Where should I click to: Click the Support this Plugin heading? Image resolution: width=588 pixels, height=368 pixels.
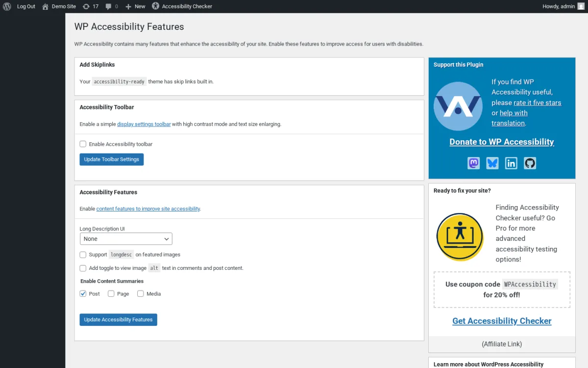click(458, 65)
